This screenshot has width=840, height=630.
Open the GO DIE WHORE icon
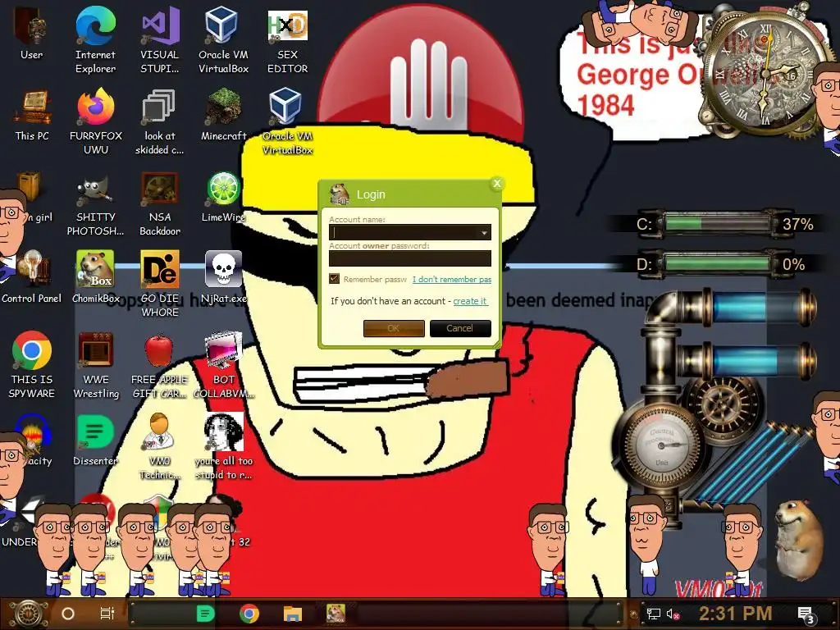pyautogui.click(x=160, y=284)
